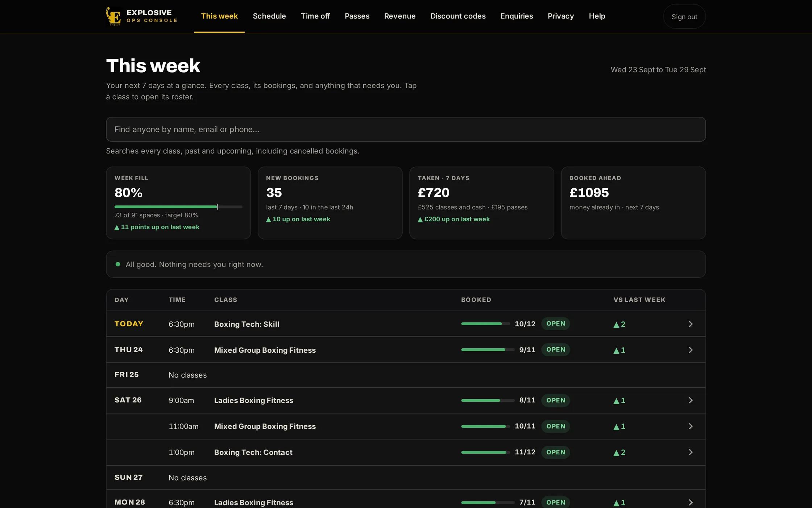Viewport: 812px width, 508px height.
Task: Switch to the Schedule tab
Action: click(x=269, y=16)
